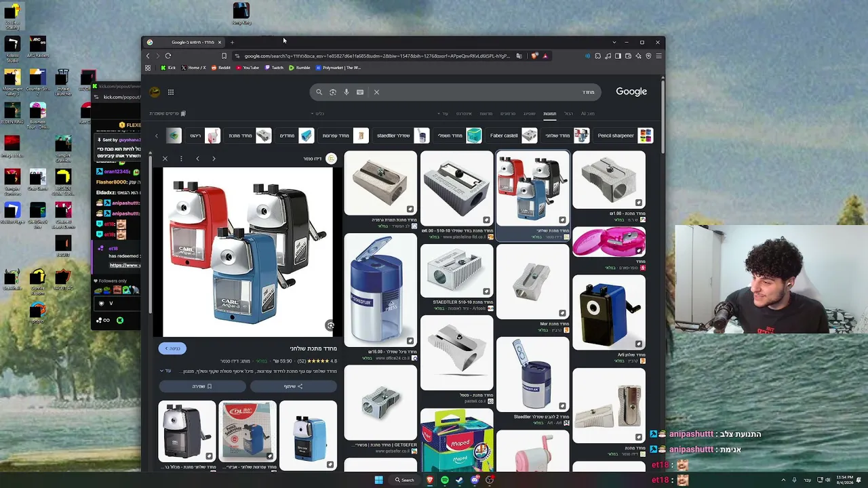The width and height of the screenshot is (868, 488).
Task: Show hidden system tray icons
Action: [784, 480]
